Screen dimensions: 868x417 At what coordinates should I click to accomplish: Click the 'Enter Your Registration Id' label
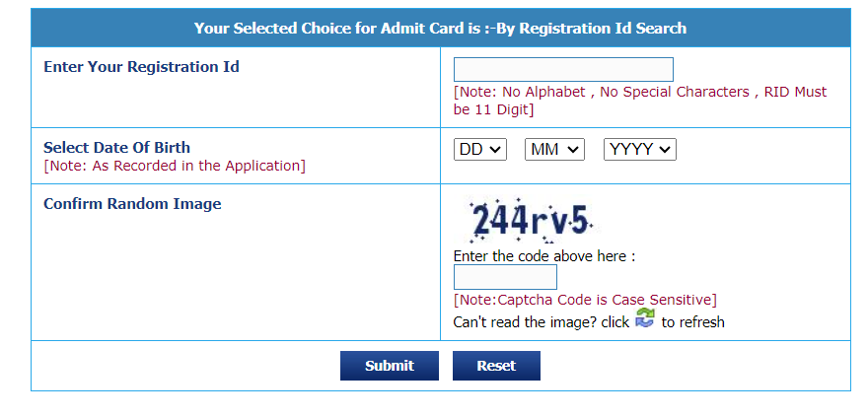point(142,67)
